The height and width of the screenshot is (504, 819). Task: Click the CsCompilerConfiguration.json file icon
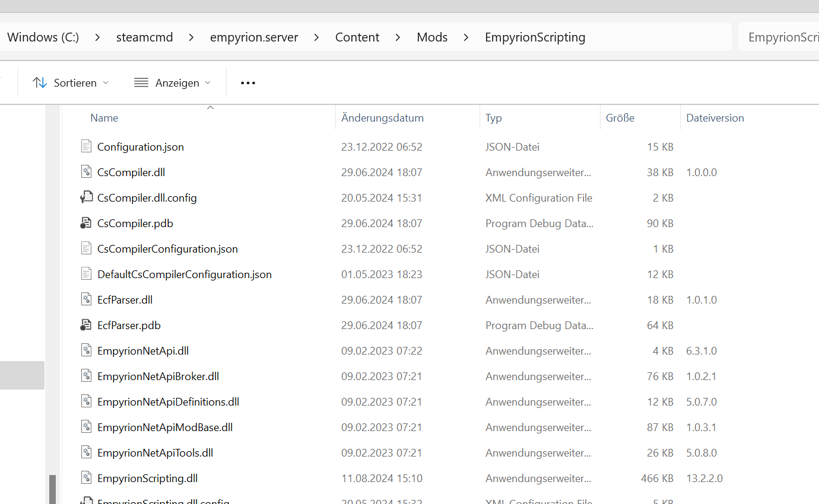pos(87,248)
